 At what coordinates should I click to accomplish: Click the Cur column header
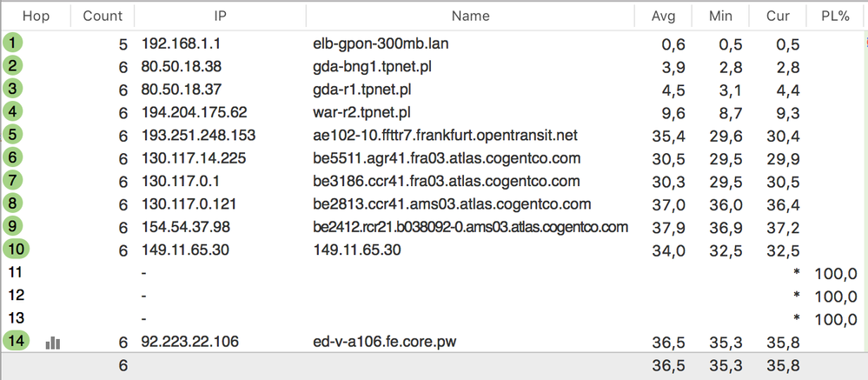click(778, 16)
